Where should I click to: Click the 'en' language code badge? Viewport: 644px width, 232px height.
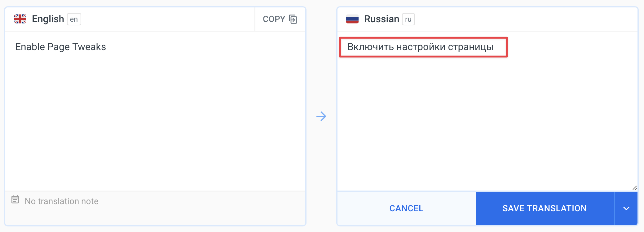74,19
